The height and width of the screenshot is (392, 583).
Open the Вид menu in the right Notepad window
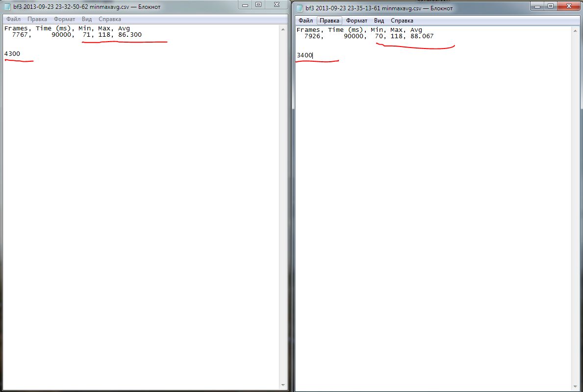[x=379, y=21]
